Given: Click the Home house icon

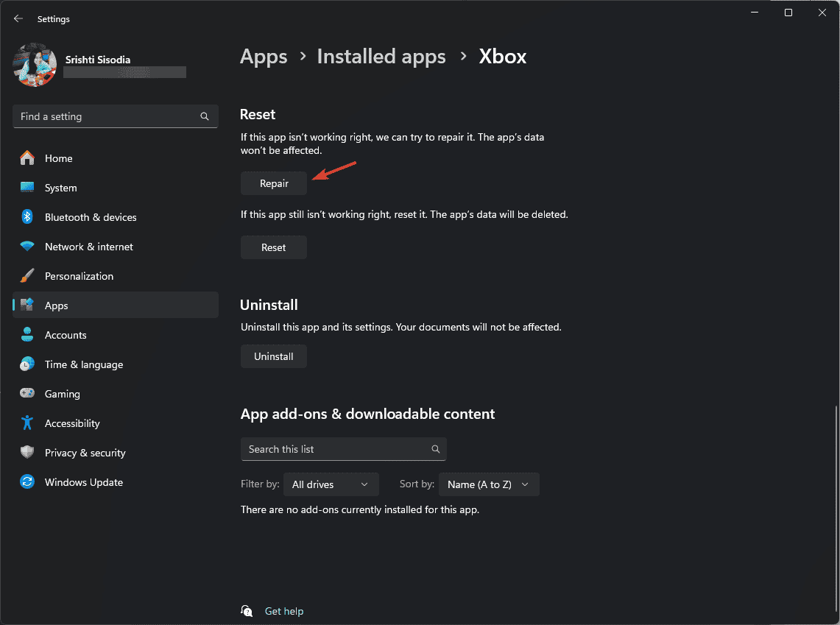Looking at the screenshot, I should coord(27,158).
